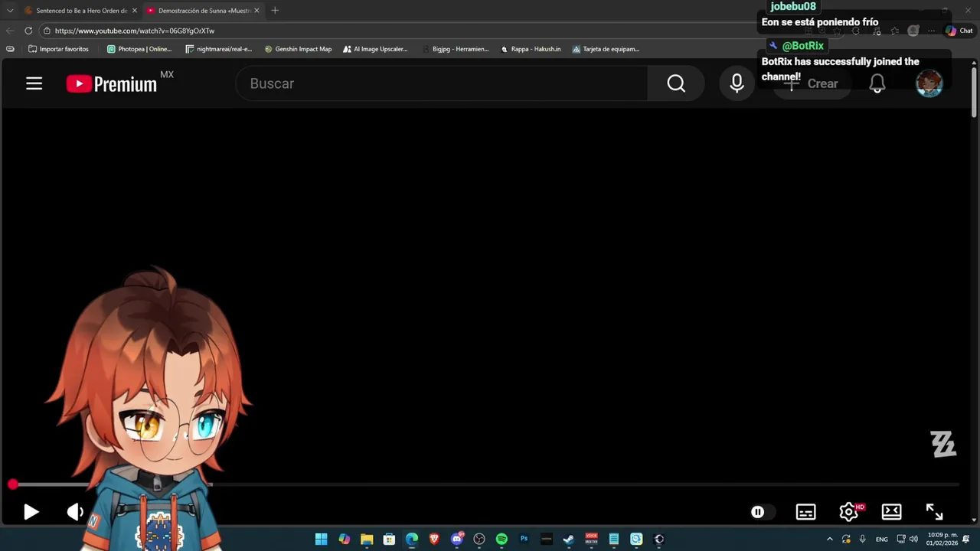Show hidden system tray icons
The image size is (980, 551).
click(829, 540)
